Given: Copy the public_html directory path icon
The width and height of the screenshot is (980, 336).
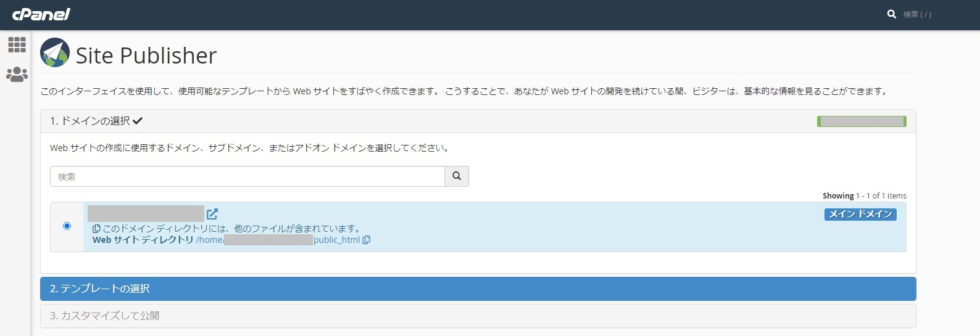Looking at the screenshot, I should point(367,240).
